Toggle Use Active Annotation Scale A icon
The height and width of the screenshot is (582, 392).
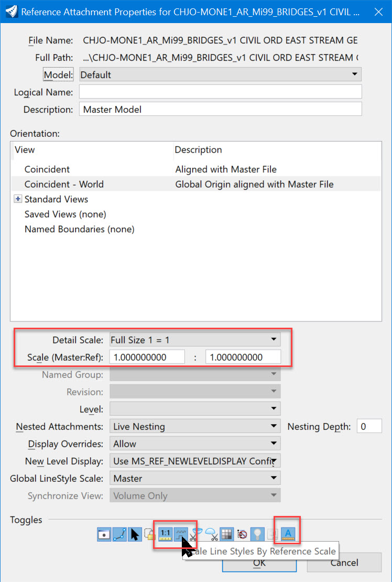click(x=287, y=534)
